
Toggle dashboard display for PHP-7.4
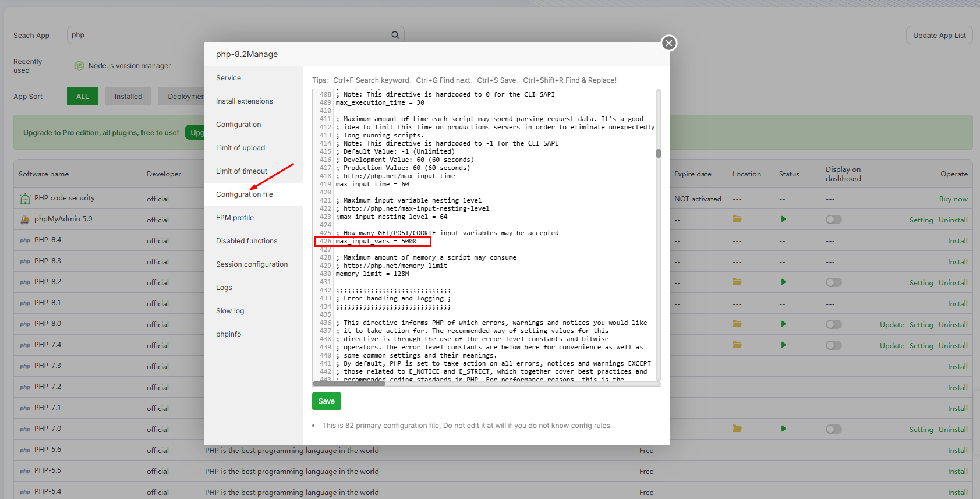(833, 345)
